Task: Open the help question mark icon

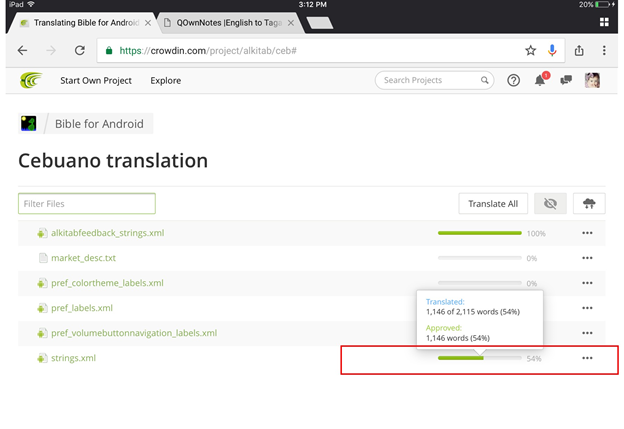Action: [513, 80]
